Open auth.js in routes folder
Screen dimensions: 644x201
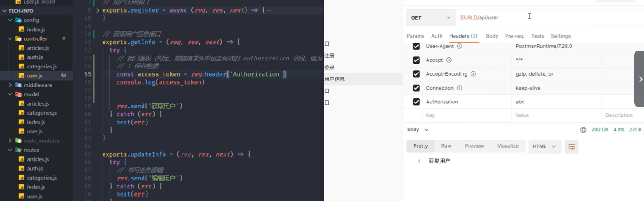[35, 168]
